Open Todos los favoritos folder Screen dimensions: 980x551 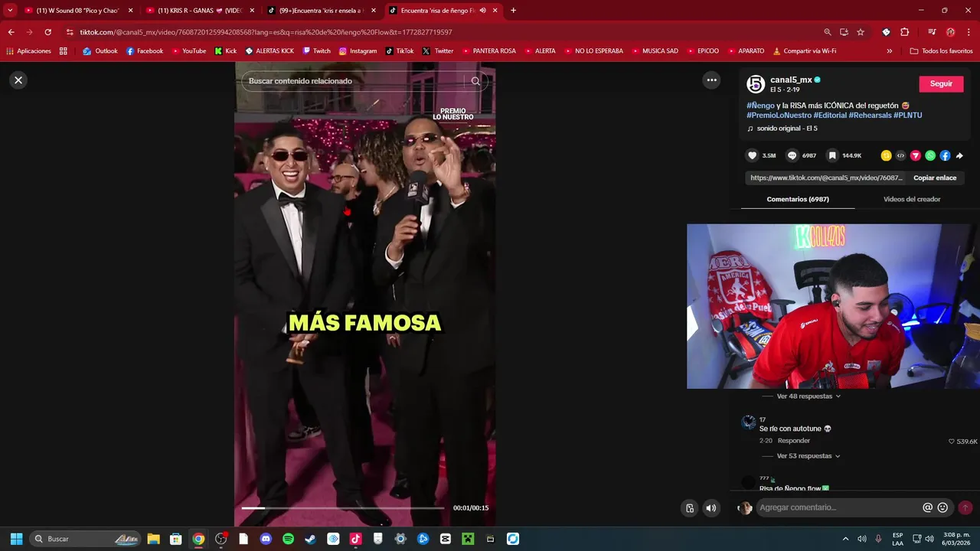[941, 51]
